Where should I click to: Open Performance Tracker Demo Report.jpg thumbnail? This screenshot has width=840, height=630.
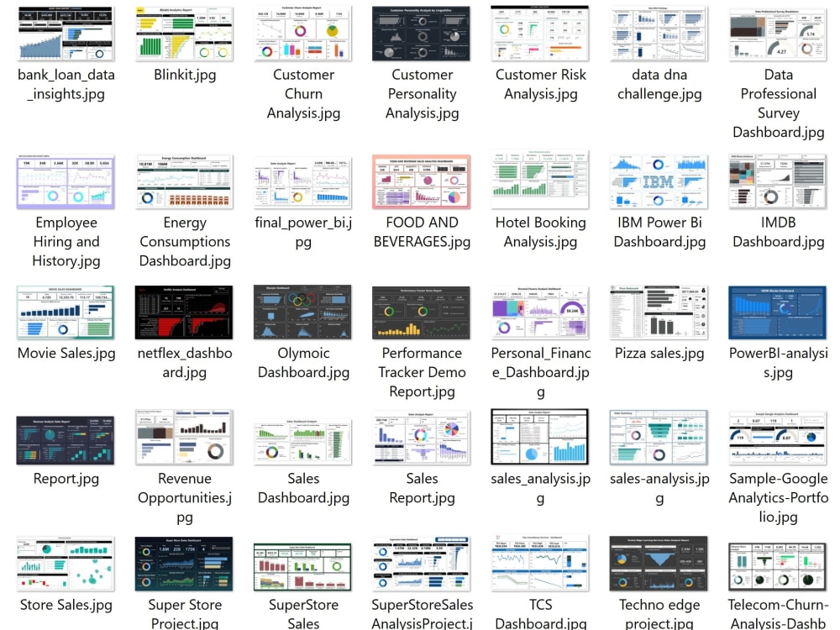[x=422, y=312]
